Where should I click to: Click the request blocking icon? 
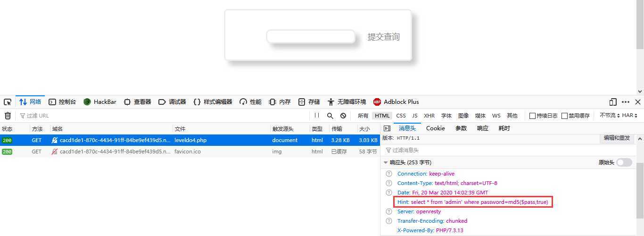(x=343, y=116)
